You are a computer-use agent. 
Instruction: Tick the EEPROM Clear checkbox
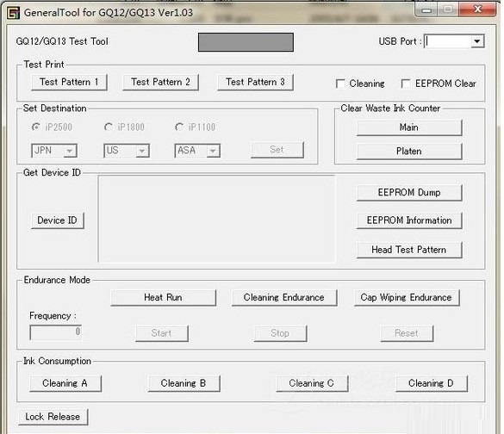(406, 84)
